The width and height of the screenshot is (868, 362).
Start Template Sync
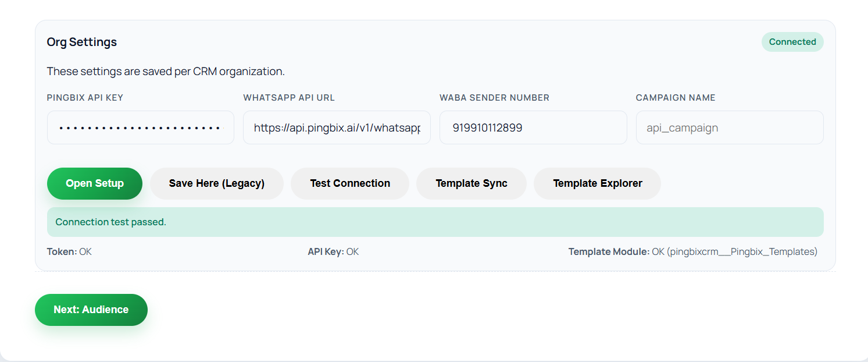(x=471, y=183)
